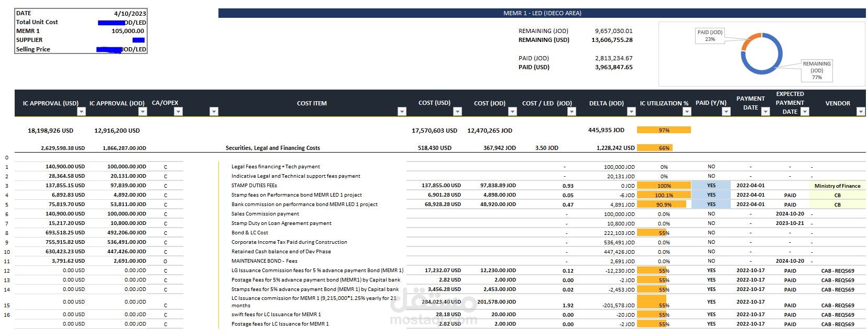This screenshot has height=334, width=868.
Task: Select the REMAINING (JOD) 77% chart label
Action: click(x=817, y=70)
